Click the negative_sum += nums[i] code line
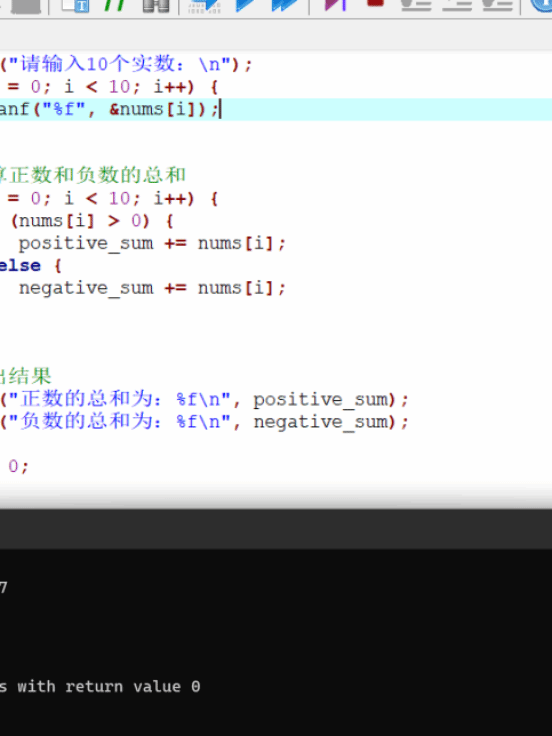 tap(152, 288)
